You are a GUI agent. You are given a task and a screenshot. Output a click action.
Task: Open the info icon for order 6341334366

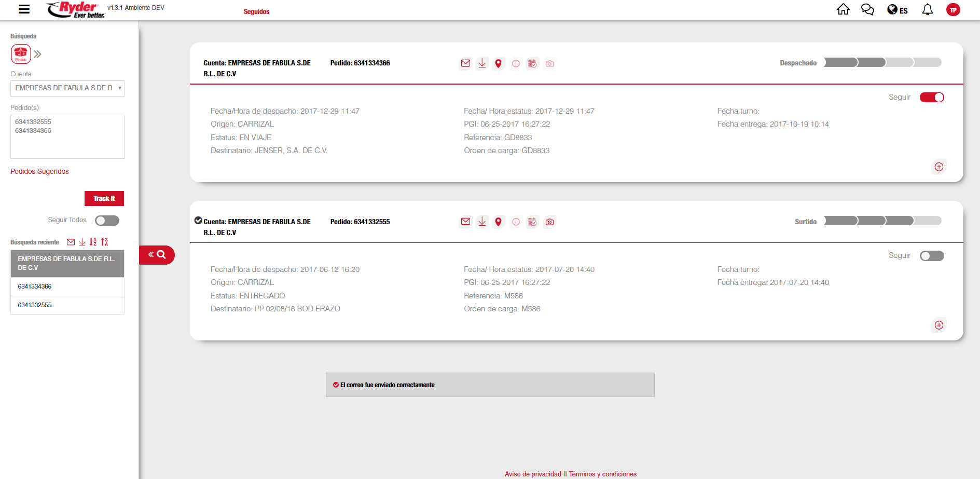pyautogui.click(x=516, y=64)
